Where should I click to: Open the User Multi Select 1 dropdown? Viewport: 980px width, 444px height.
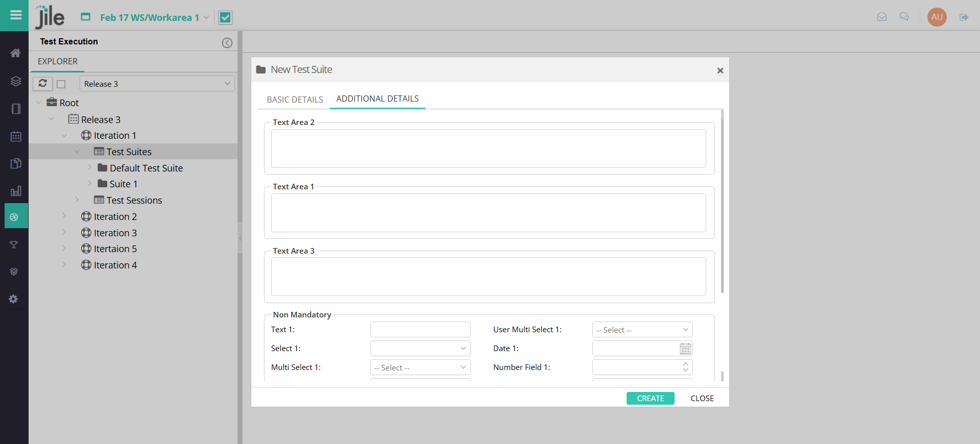642,330
